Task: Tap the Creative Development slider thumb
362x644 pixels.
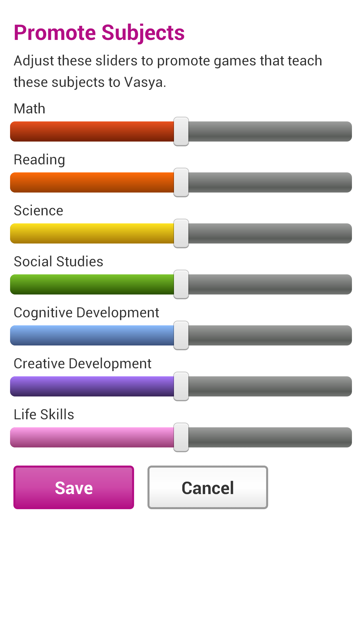Action: click(181, 386)
